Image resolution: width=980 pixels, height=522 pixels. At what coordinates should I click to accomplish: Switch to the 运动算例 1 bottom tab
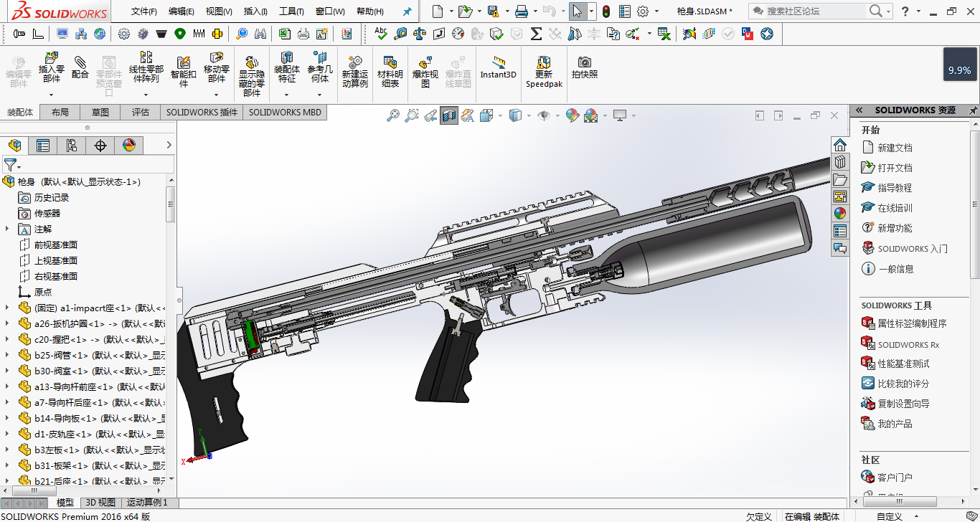(x=147, y=503)
